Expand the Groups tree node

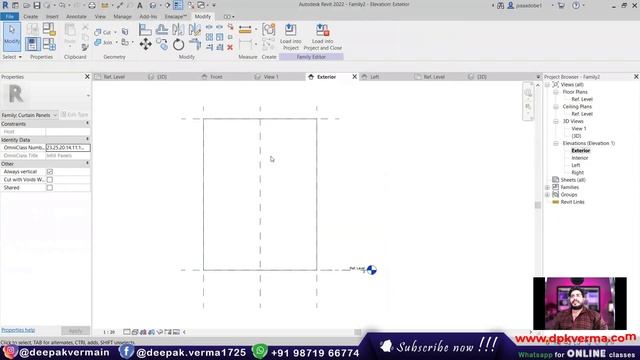tap(547, 195)
